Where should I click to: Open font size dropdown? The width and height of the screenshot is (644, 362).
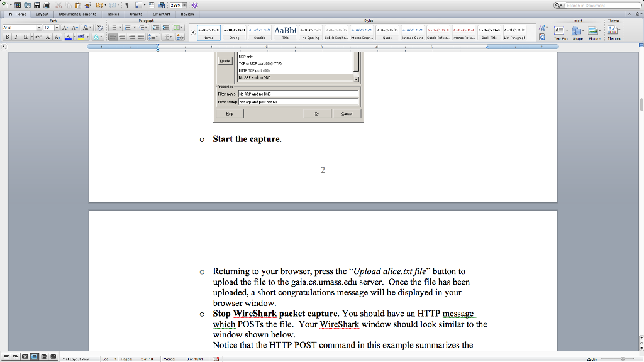coord(57,28)
